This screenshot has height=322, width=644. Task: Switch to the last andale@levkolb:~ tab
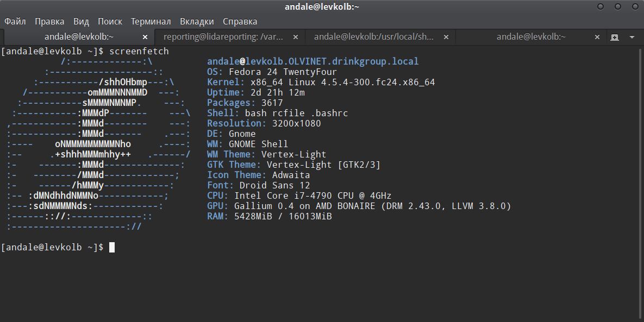(531, 37)
